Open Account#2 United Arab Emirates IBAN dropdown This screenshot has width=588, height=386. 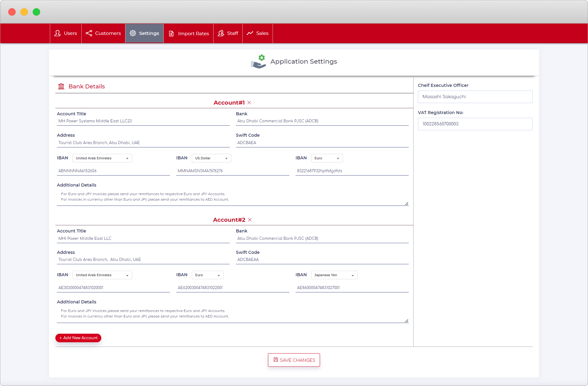pyautogui.click(x=102, y=275)
